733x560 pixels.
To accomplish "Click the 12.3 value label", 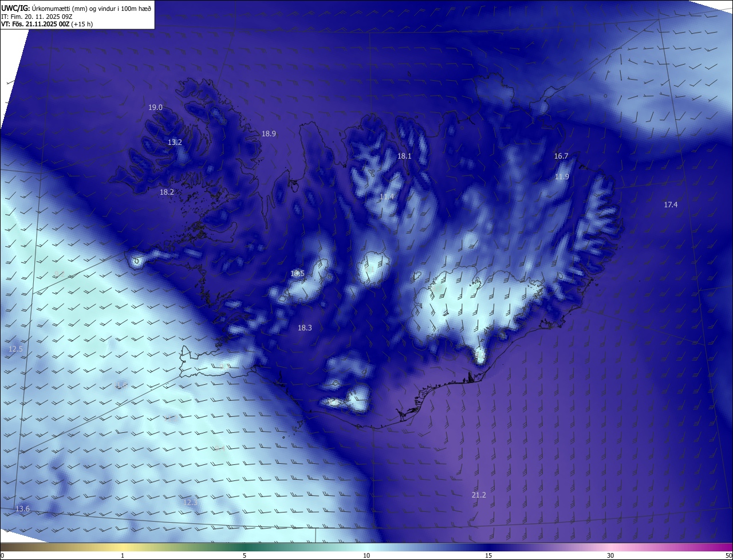I will pos(190,503).
